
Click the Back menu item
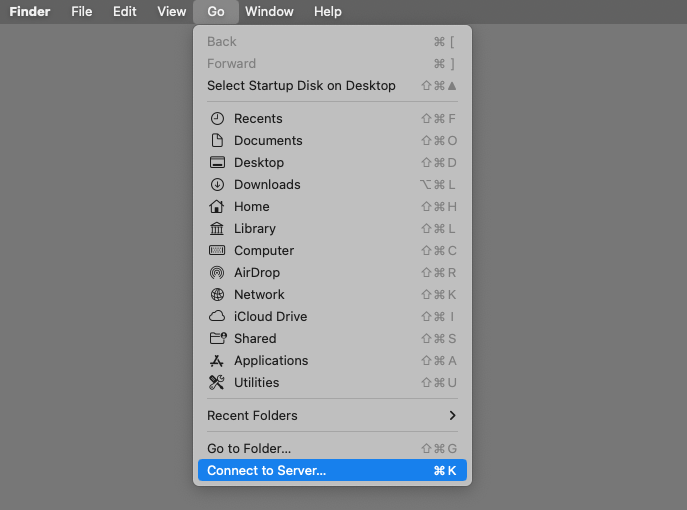(333, 42)
